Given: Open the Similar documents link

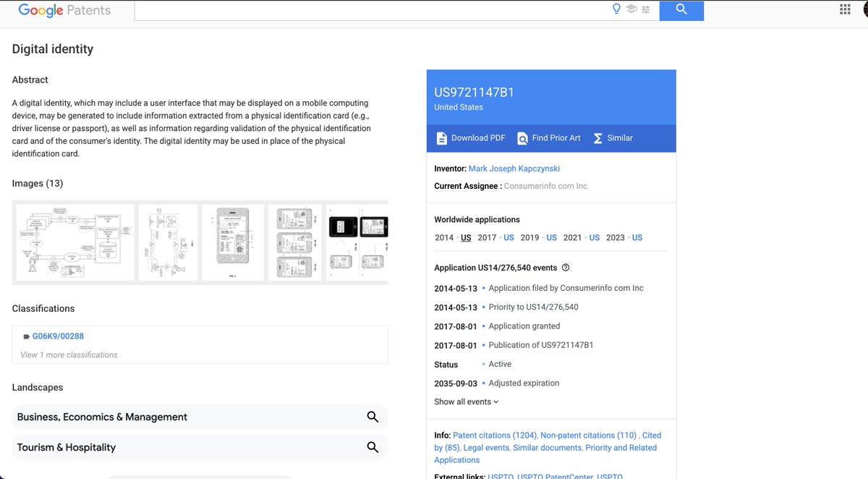Looking at the screenshot, I should point(547,448).
